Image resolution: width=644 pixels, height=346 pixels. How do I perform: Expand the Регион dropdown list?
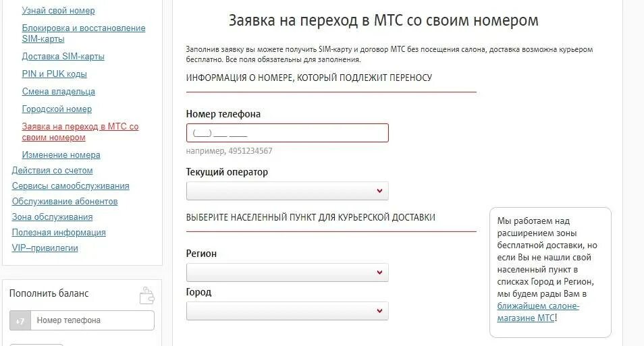287,272
